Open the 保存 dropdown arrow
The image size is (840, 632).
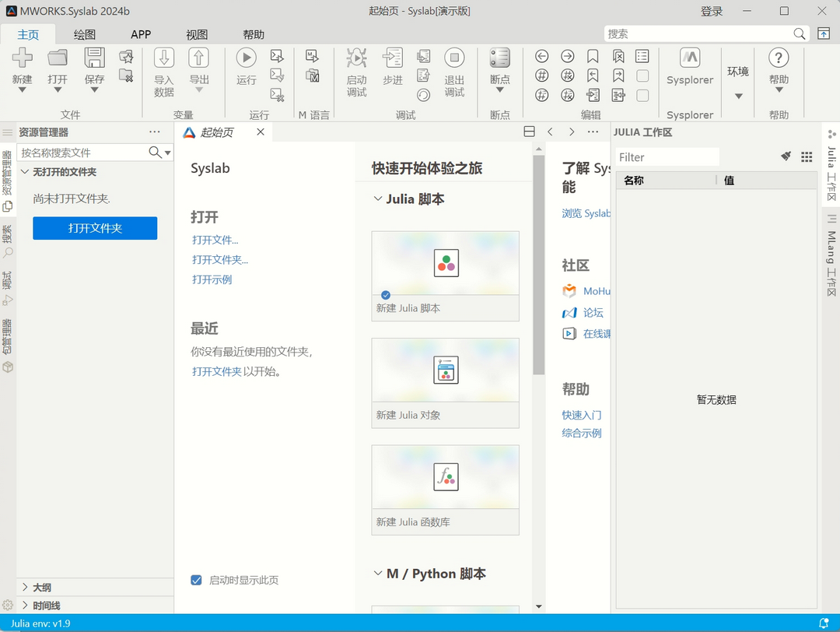94,90
